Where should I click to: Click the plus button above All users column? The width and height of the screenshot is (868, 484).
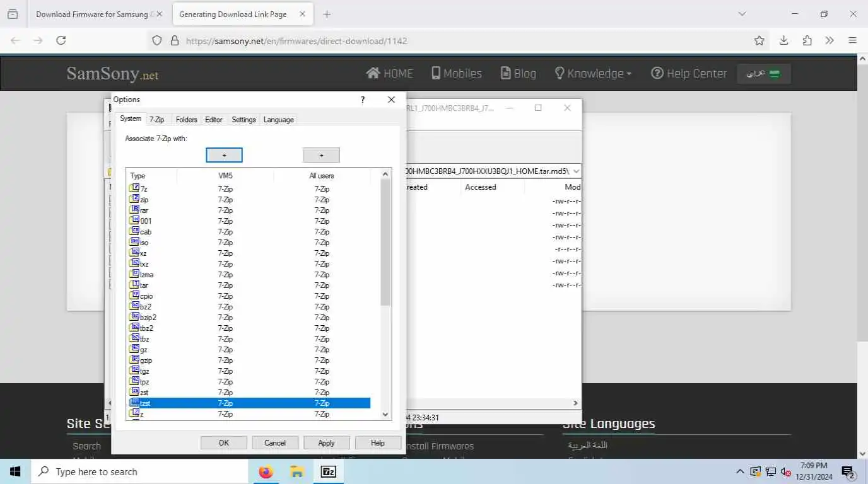coord(321,155)
